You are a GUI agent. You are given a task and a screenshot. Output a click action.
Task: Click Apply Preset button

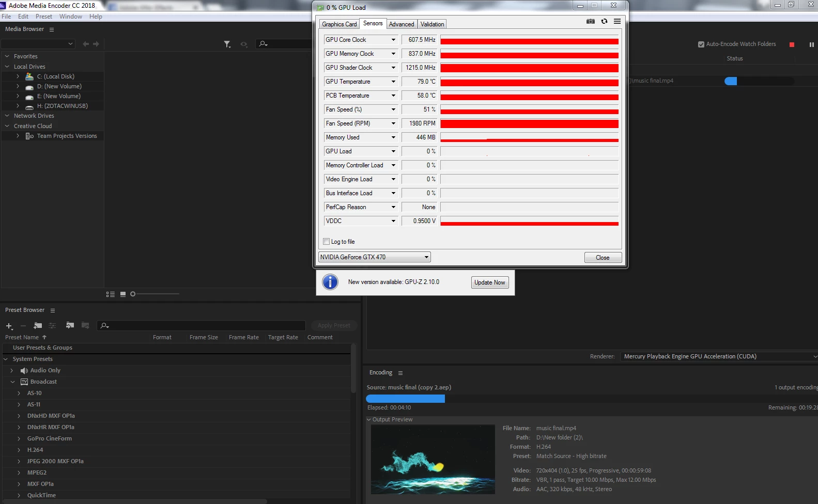(x=334, y=326)
